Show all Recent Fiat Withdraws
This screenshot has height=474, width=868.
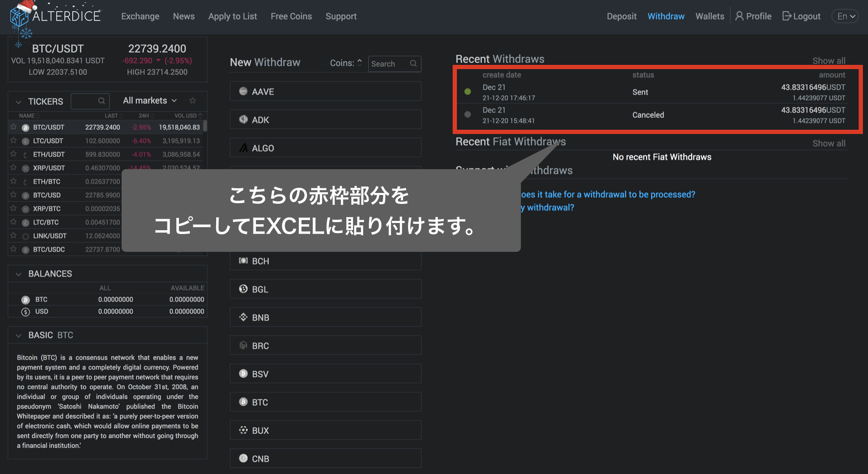pyautogui.click(x=829, y=143)
